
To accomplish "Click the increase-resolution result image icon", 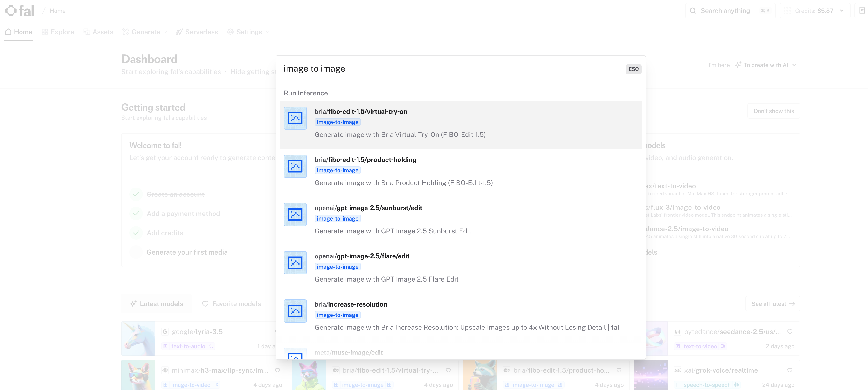I will [x=295, y=311].
